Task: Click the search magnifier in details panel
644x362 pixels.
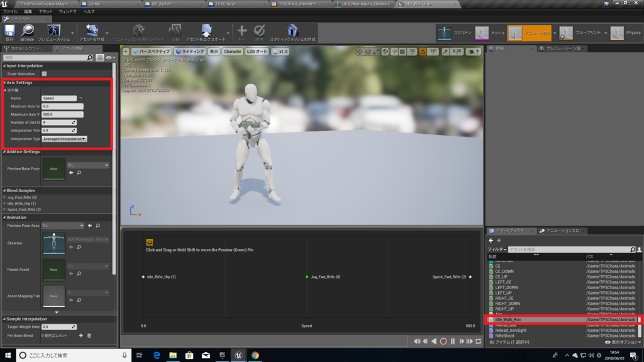Action: click(89, 58)
